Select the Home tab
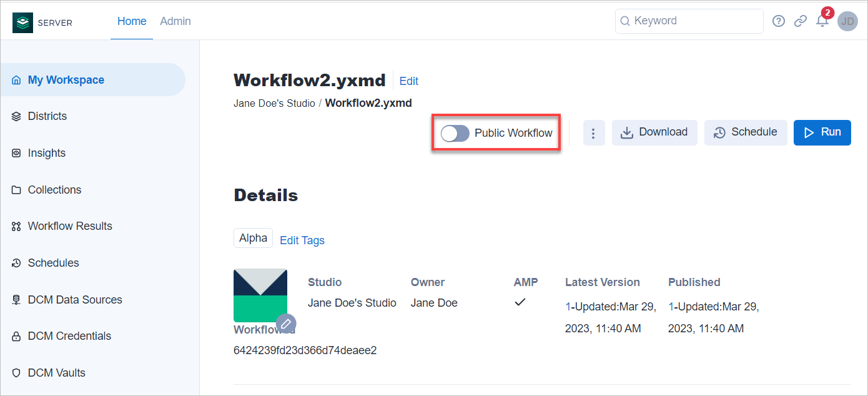 [131, 21]
